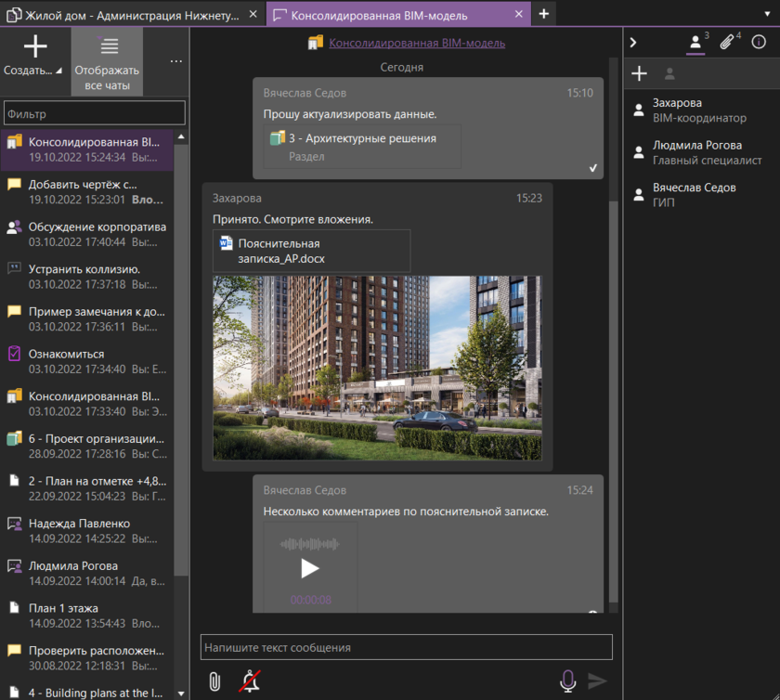Collapse the right participants panel

[x=633, y=43]
